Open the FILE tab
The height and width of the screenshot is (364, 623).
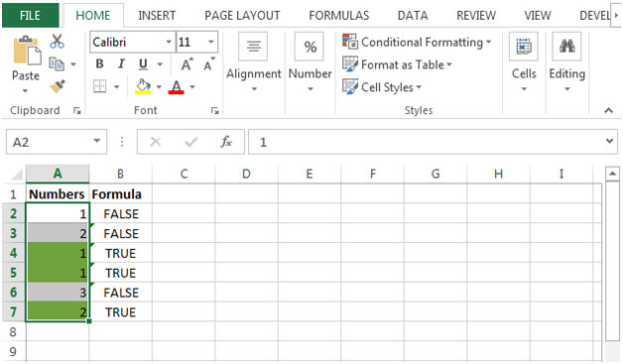pos(30,16)
